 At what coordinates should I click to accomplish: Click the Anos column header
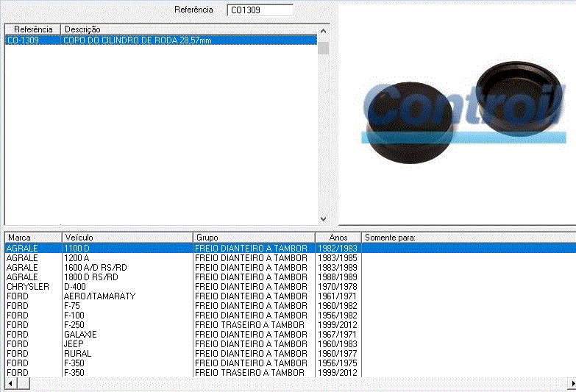(x=338, y=238)
